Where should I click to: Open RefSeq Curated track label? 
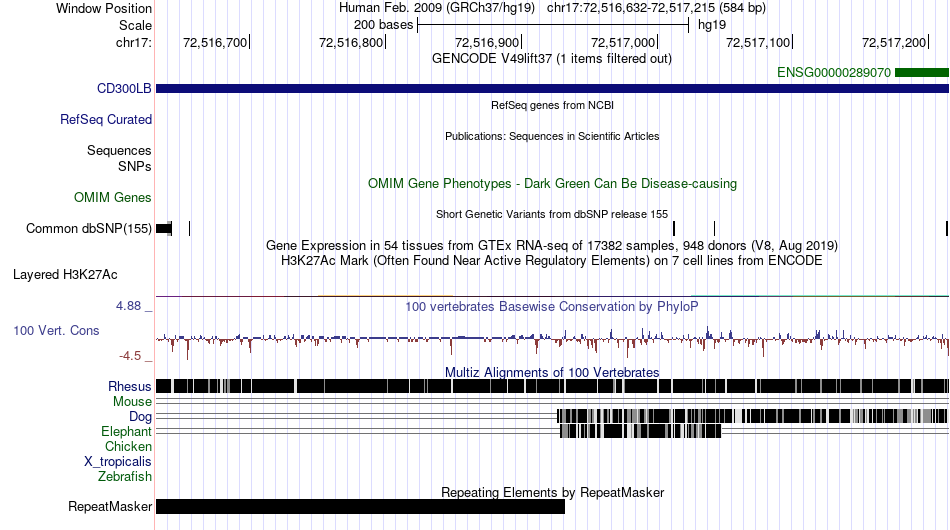pos(106,119)
